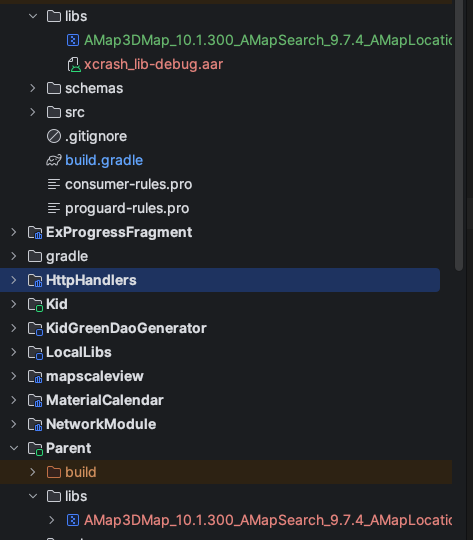The height and width of the screenshot is (540, 473).
Task: Click the KidGreenDaoGenerator module icon
Action: [35, 329]
